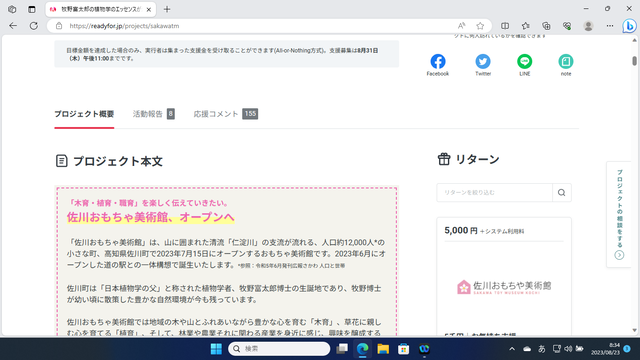Open split screen view

click(505, 26)
